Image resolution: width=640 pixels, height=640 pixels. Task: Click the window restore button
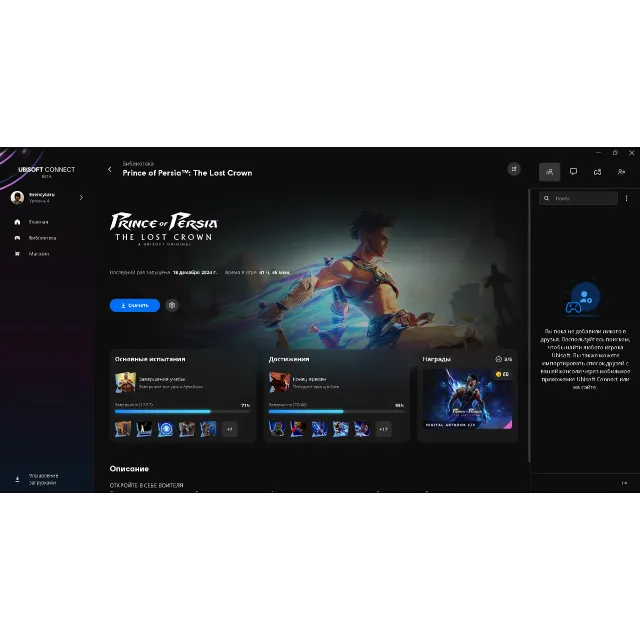pos(615,153)
